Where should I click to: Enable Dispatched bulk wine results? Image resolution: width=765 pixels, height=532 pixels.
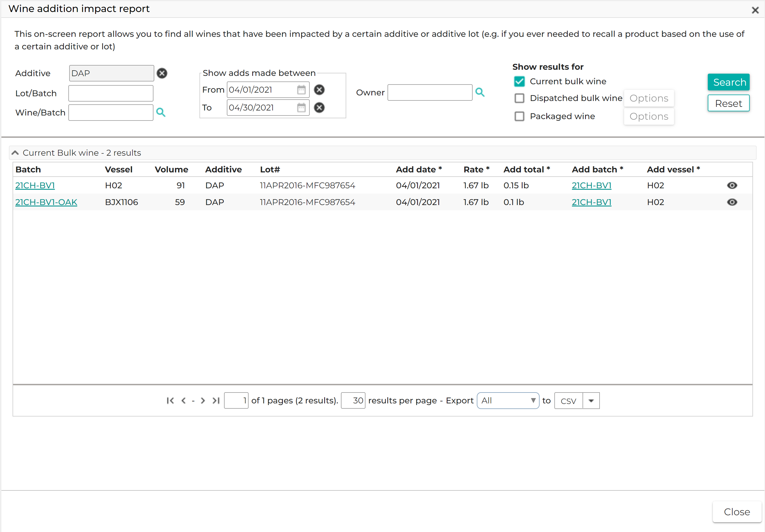(x=519, y=98)
